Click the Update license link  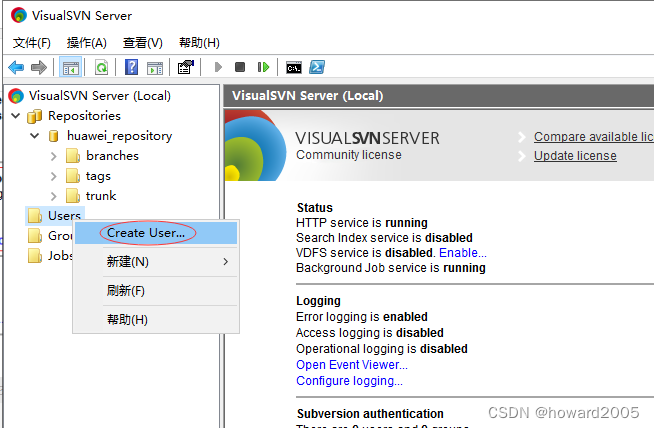[575, 156]
